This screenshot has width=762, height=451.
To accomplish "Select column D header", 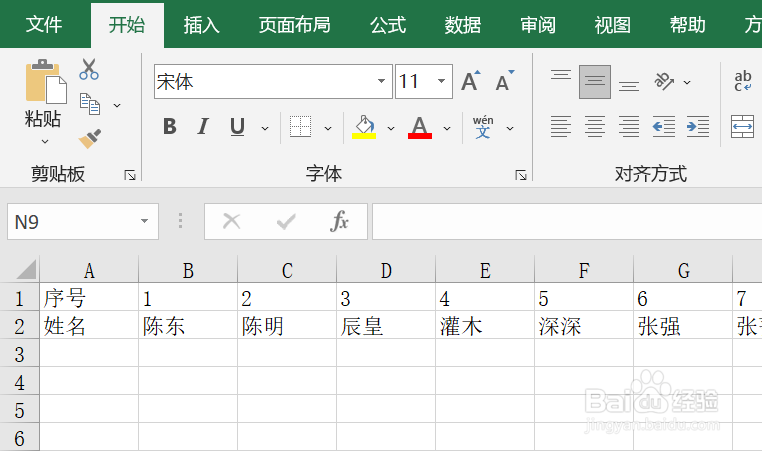I will [x=386, y=270].
